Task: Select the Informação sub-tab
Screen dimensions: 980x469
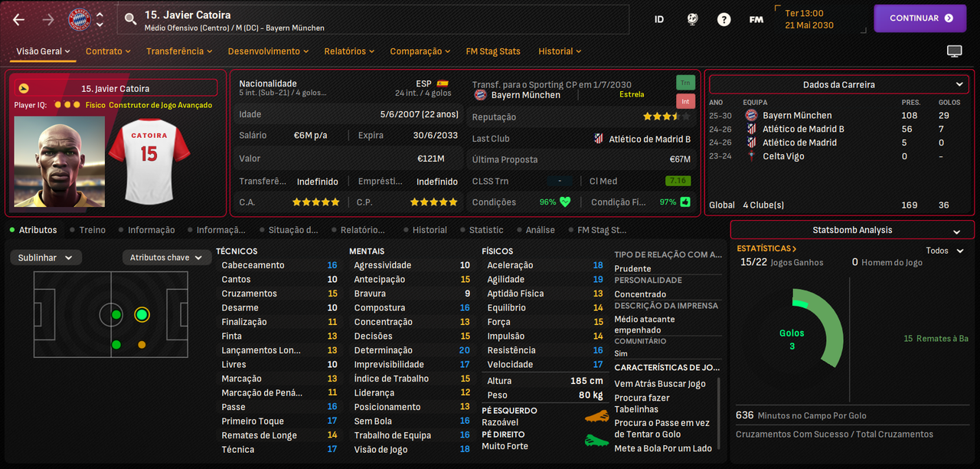Action: click(x=146, y=230)
